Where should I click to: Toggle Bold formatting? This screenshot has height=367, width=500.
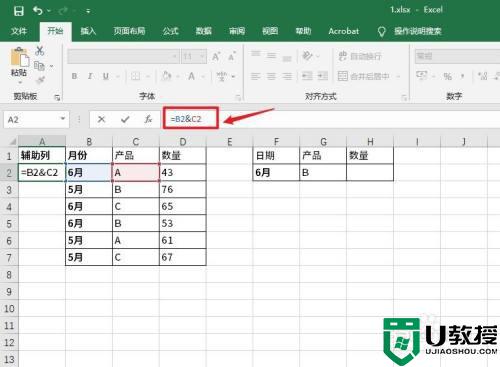click(x=74, y=77)
